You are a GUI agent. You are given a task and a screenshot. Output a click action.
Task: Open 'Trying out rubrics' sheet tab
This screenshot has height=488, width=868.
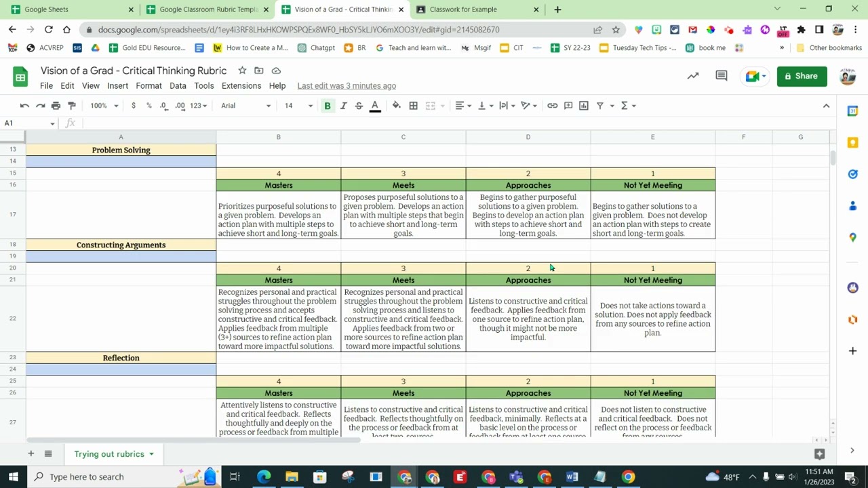tap(113, 454)
